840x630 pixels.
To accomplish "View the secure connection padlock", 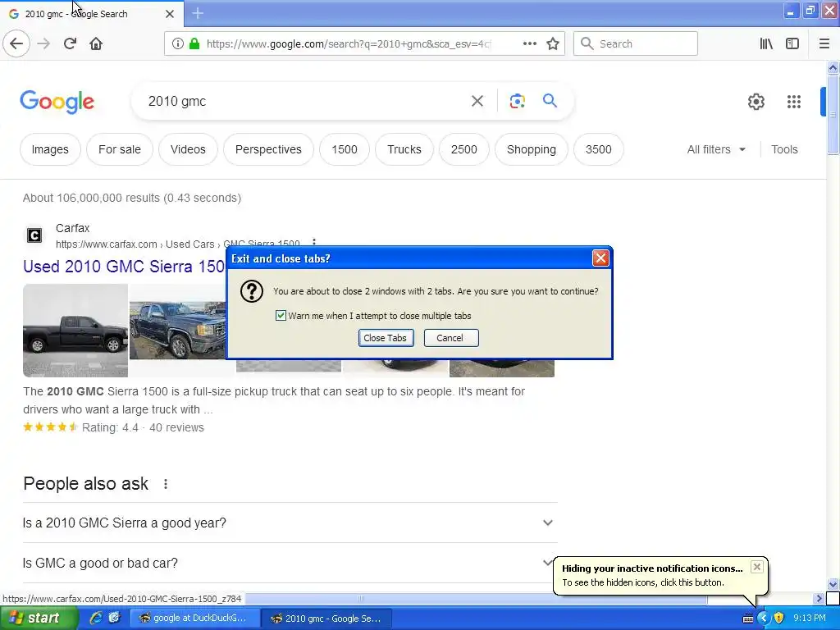I will click(195, 44).
